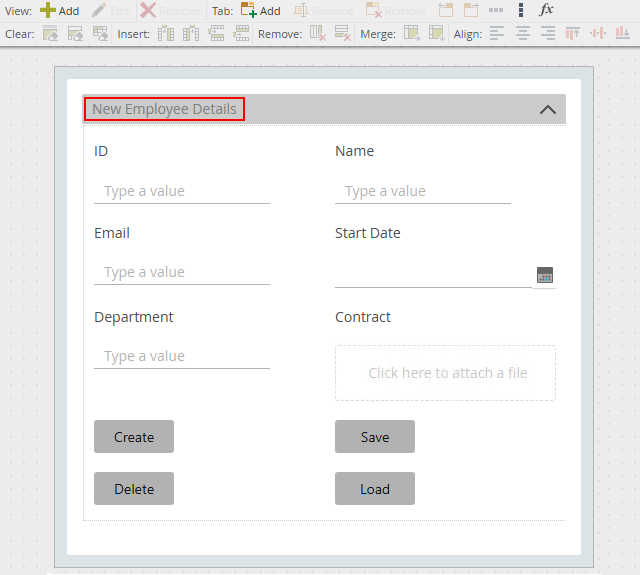This screenshot has height=575, width=640.
Task: Click the horizontal dots toolbar icon
Action: pos(496,10)
